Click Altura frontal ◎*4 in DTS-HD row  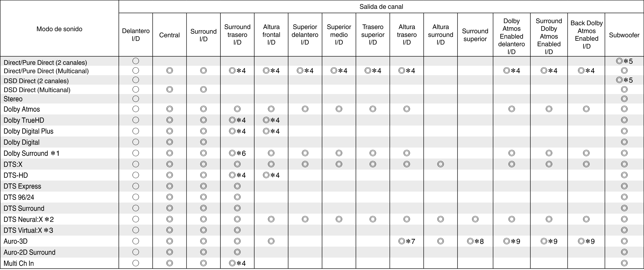[271, 175]
